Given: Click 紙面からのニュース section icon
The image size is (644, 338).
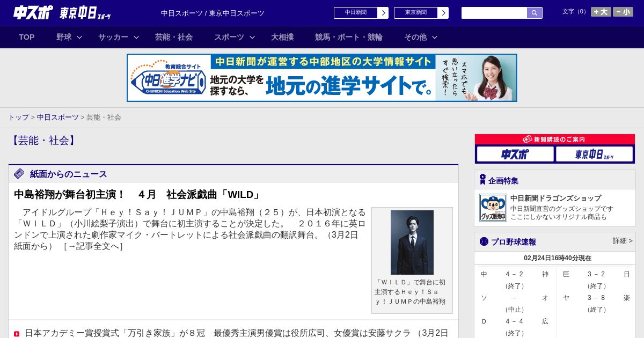Looking at the screenshot, I should click(19, 174).
